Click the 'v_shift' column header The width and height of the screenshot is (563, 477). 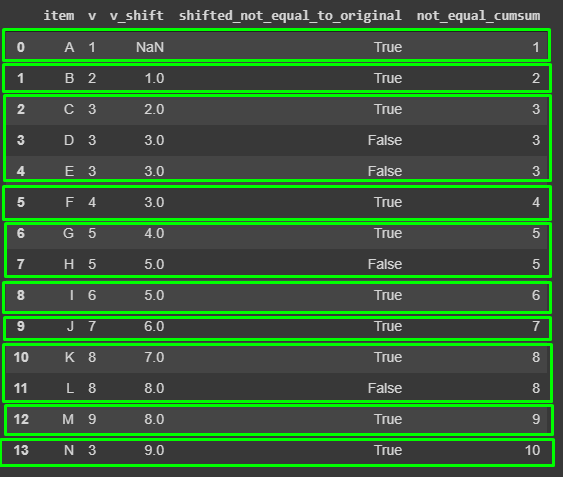pos(136,16)
